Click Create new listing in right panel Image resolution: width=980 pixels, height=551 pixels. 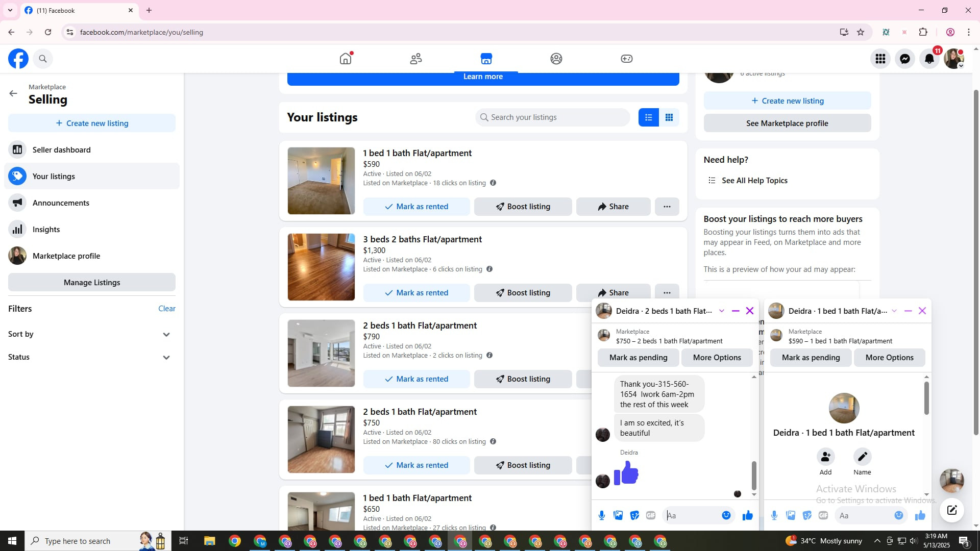point(788,101)
